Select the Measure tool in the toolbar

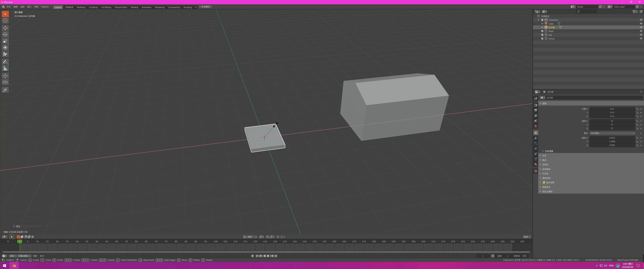click(x=5, y=68)
